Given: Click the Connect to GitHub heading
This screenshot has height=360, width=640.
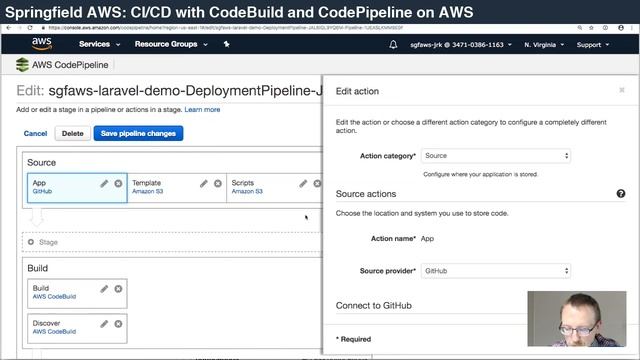Looking at the screenshot, I should 373,306.
